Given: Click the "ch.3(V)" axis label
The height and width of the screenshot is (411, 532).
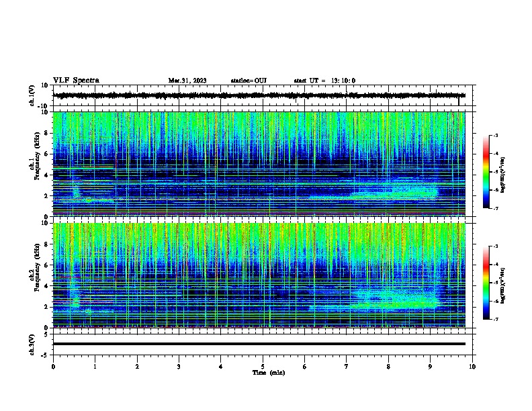Looking at the screenshot, I should (x=32, y=345).
